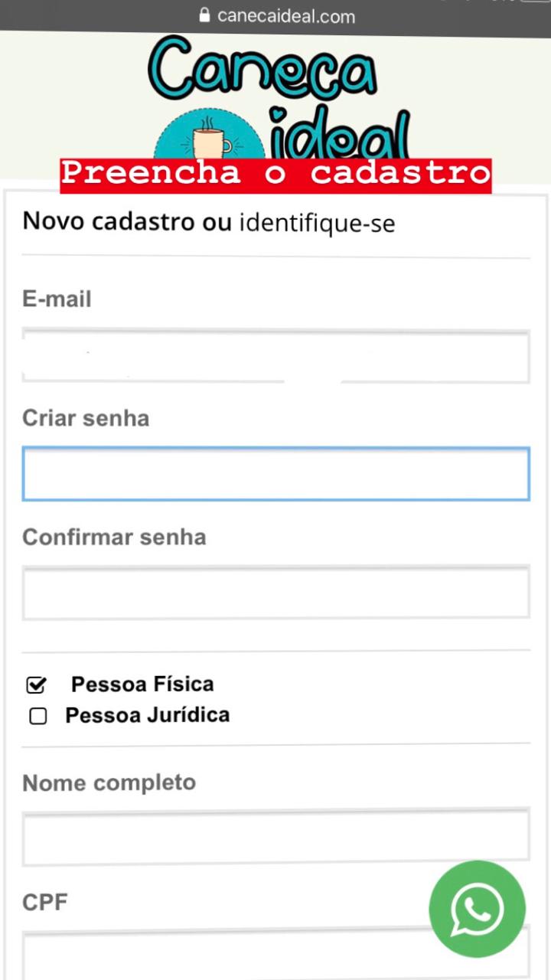This screenshot has height=980, width=551.
Task: Open the WhatsApp chat button
Action: 477,909
